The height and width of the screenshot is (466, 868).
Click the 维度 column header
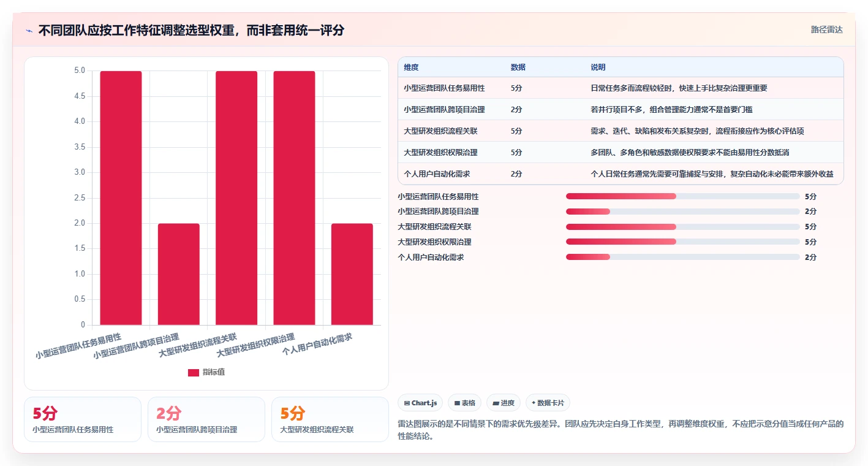(411, 67)
